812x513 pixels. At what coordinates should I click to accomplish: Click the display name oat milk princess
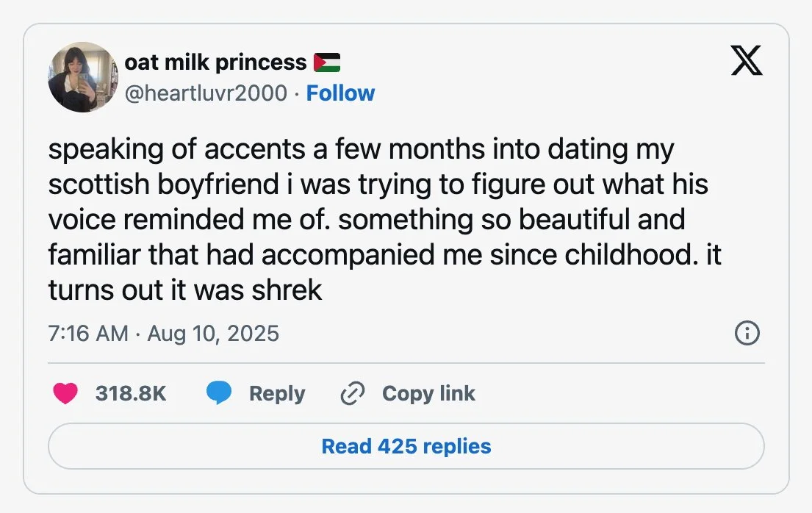(215, 63)
